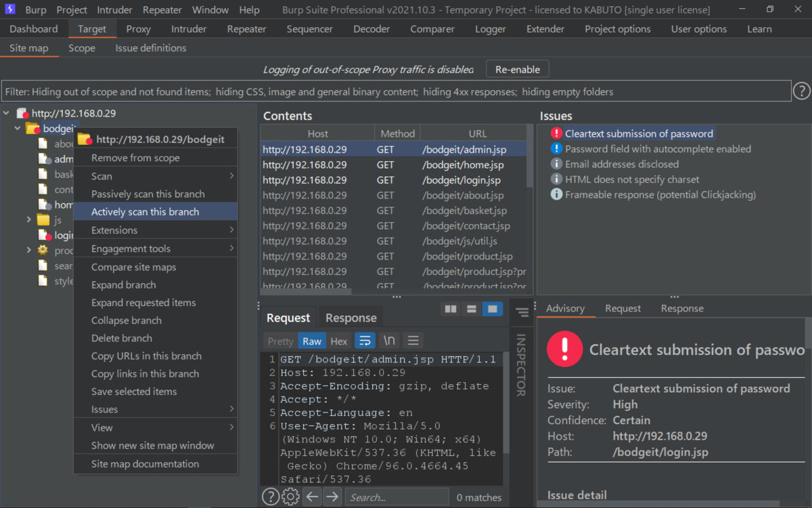The height and width of the screenshot is (508, 812).
Task: Open request pane settings gear icon
Action: click(x=290, y=497)
